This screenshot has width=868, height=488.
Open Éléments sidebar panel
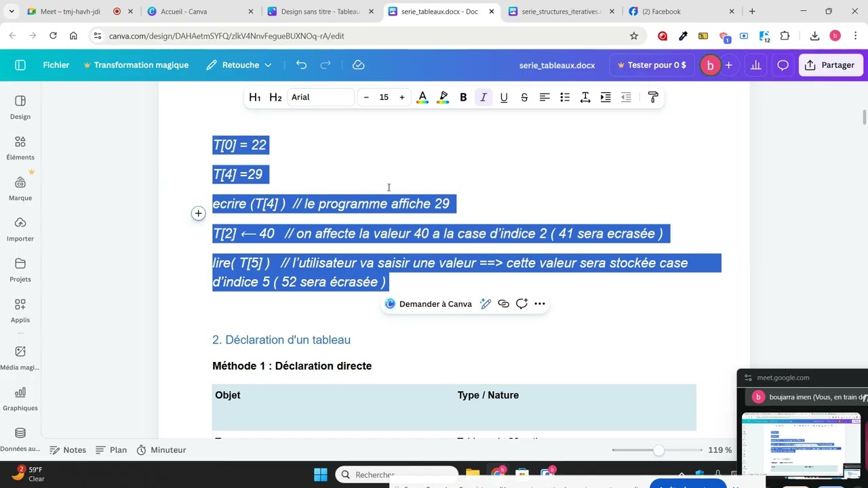click(20, 148)
